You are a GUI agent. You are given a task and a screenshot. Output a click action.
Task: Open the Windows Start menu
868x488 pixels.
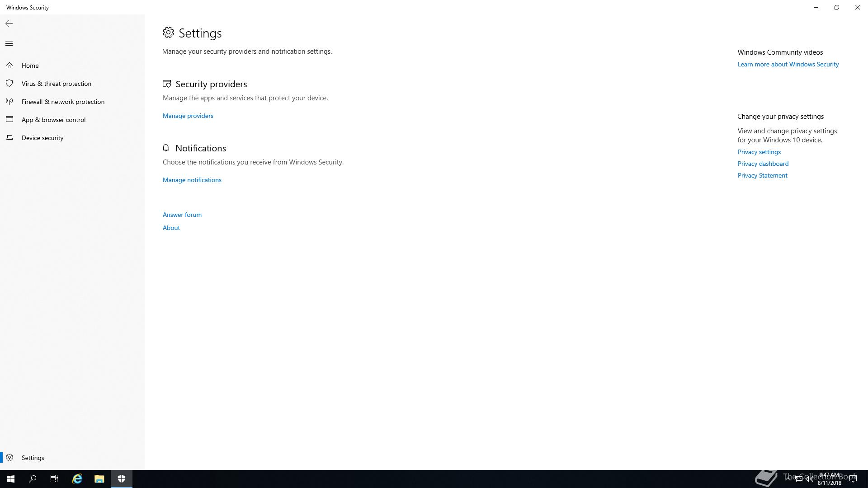click(x=11, y=479)
